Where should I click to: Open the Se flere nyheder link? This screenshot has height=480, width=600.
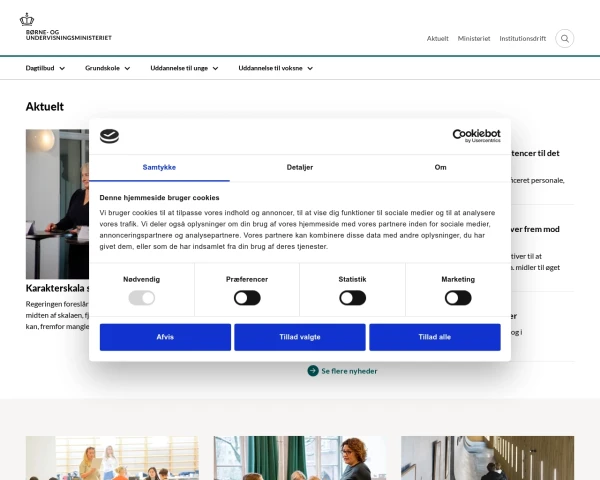point(349,371)
